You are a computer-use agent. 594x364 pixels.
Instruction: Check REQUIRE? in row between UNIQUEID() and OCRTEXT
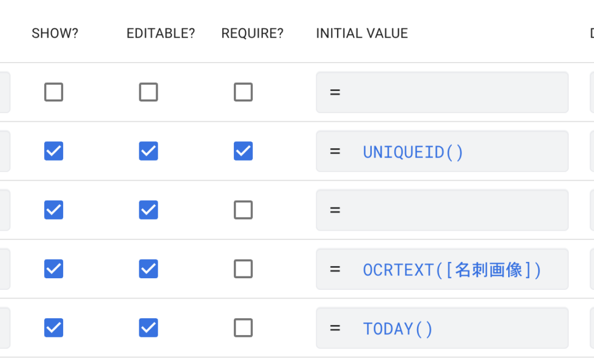tap(243, 210)
